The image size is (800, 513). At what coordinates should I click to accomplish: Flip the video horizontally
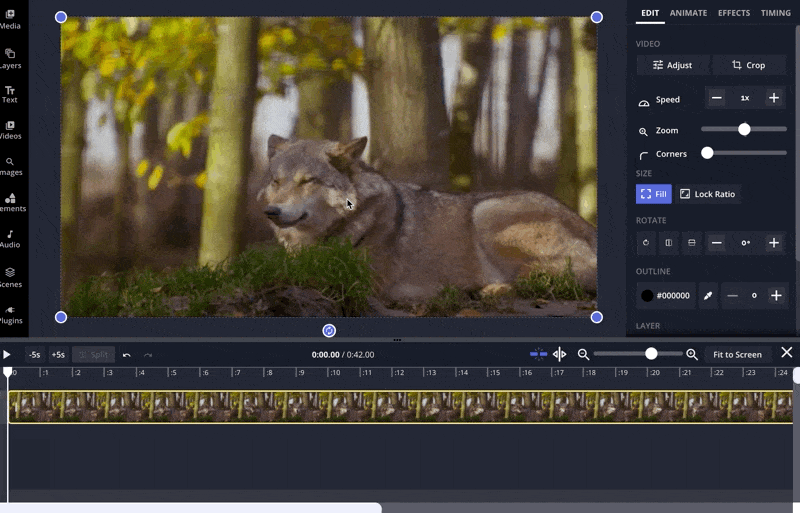pyautogui.click(x=669, y=243)
